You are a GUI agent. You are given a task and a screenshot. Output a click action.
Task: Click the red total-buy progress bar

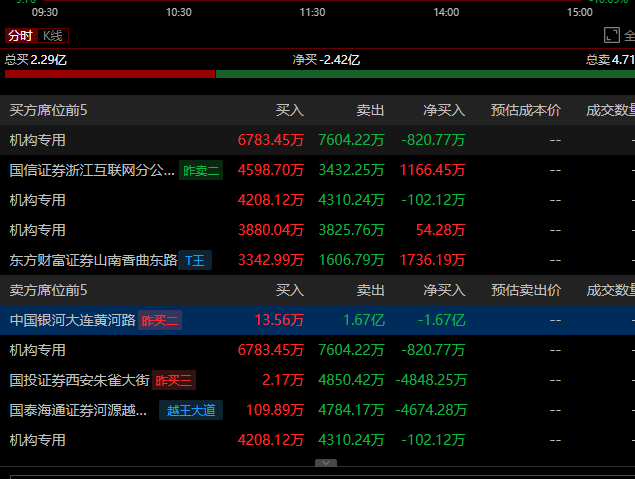coord(110,74)
